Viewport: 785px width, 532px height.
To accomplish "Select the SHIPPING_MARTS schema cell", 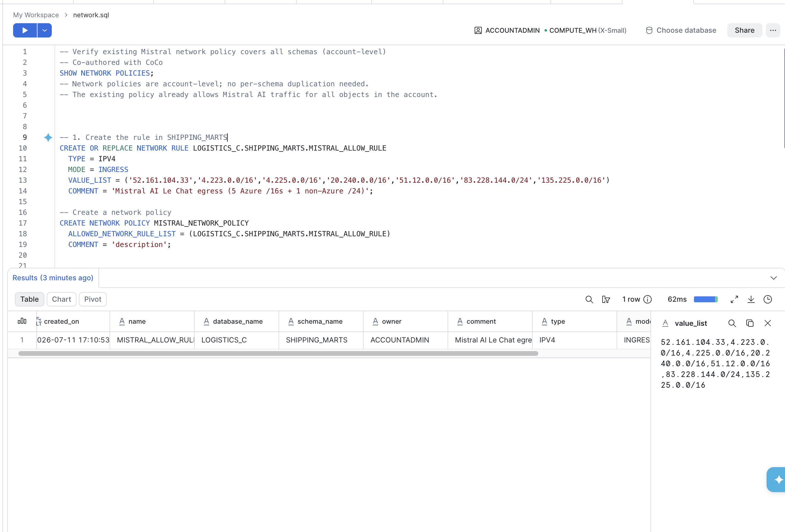I will click(x=321, y=340).
